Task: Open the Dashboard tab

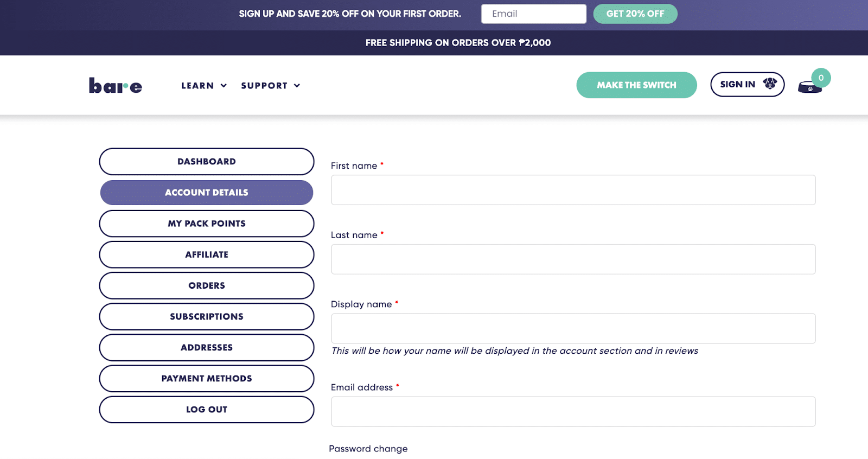Action: pos(207,162)
